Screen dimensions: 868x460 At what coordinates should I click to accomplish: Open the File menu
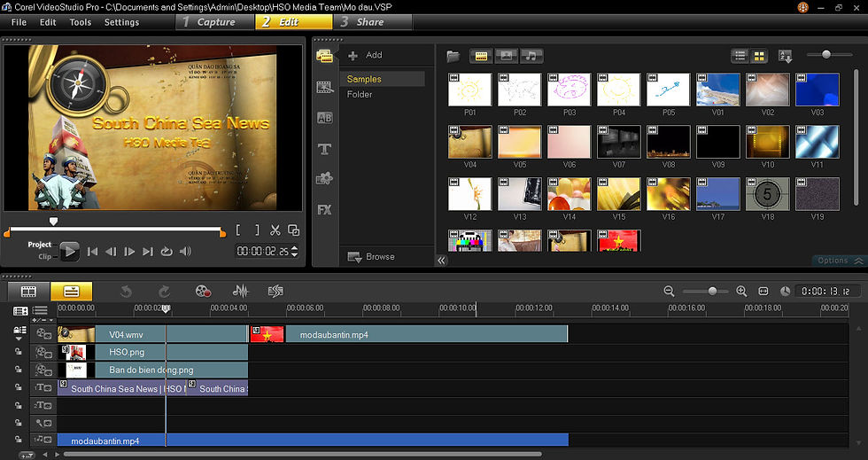click(x=19, y=22)
